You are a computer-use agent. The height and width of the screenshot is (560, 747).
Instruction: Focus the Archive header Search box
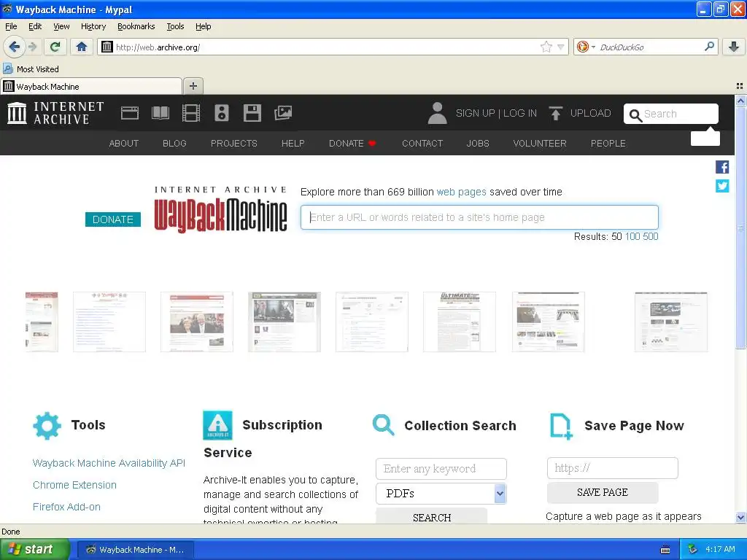click(x=671, y=114)
